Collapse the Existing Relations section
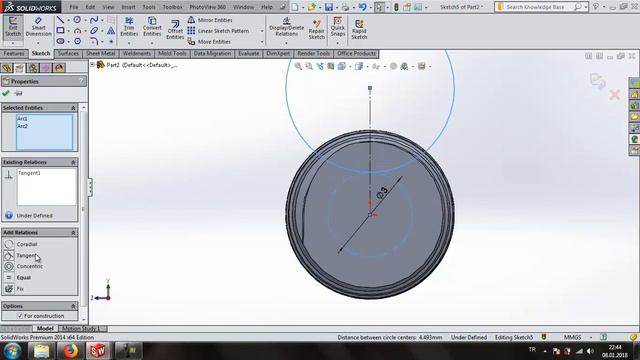This screenshot has height=360, width=640. coord(73,162)
